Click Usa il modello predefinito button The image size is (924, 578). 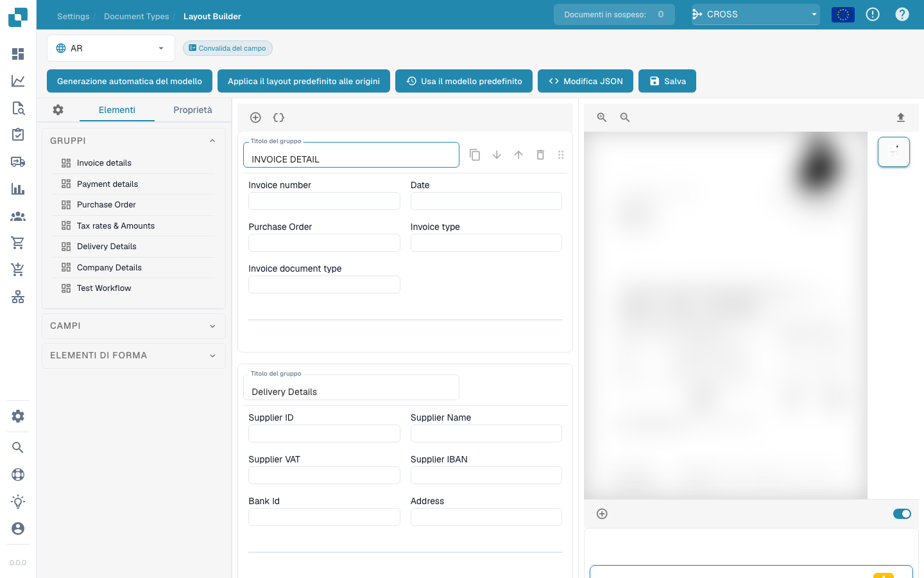(464, 81)
